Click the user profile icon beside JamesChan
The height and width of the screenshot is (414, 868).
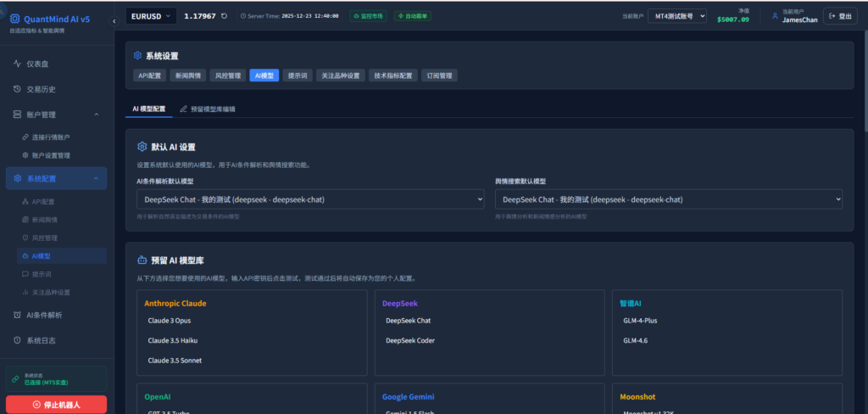tap(774, 15)
